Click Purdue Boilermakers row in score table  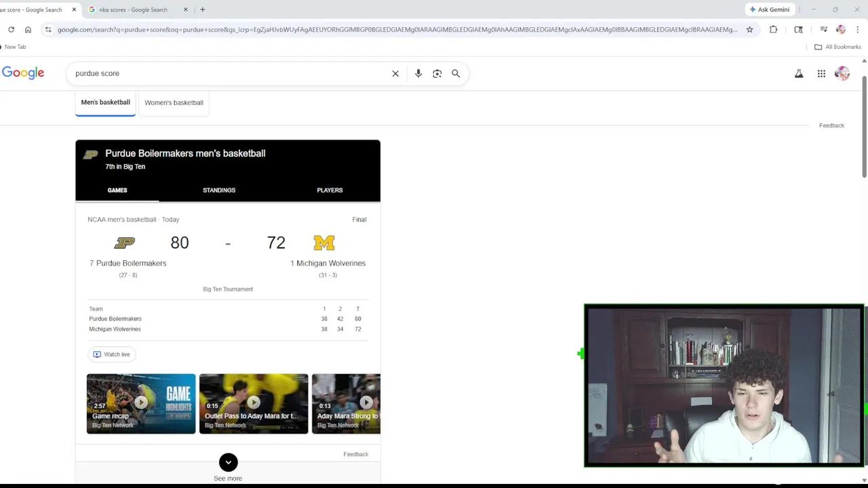(228, 319)
